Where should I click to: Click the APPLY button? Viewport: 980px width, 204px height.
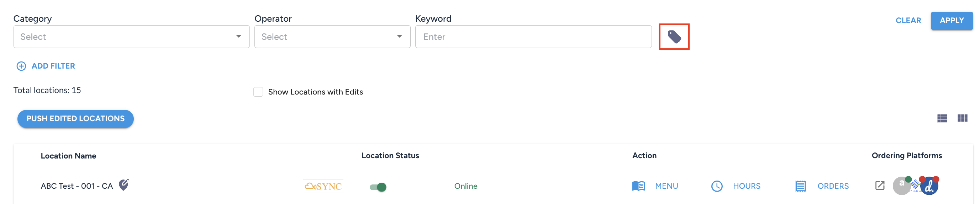click(952, 21)
